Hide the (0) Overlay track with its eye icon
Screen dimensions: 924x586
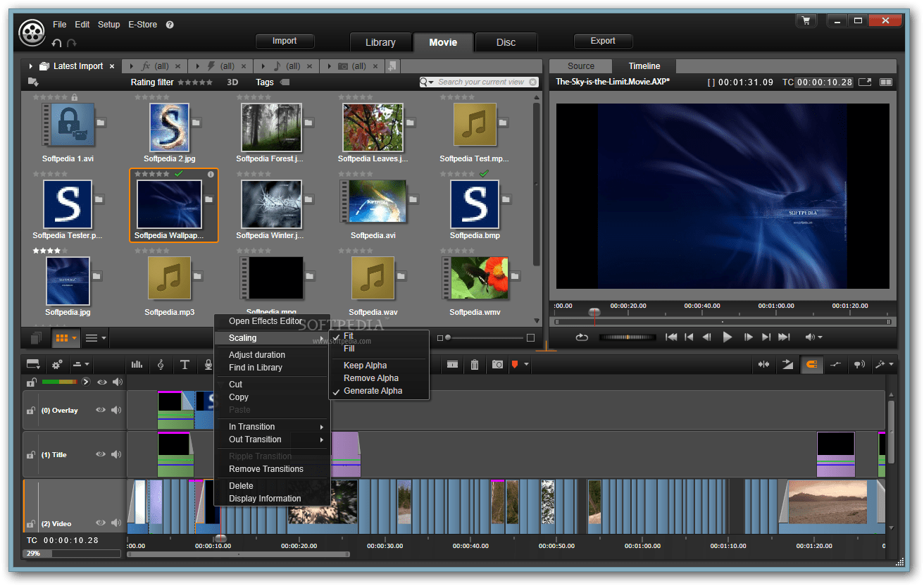click(x=101, y=410)
